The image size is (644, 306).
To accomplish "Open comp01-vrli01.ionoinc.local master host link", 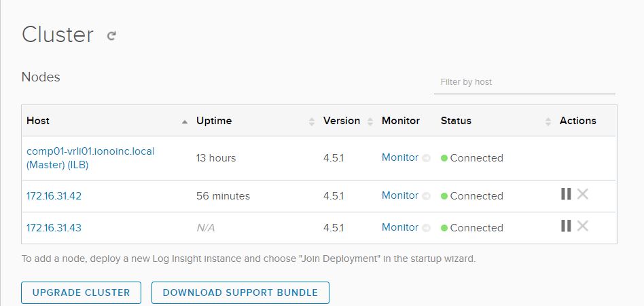I will click(90, 151).
